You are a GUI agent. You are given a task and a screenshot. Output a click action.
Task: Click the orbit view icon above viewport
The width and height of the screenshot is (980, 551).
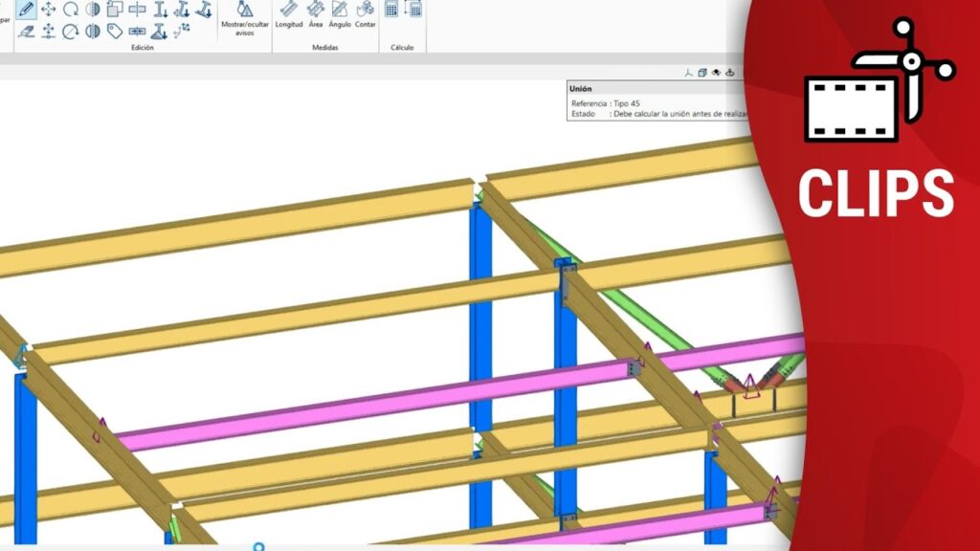click(730, 72)
